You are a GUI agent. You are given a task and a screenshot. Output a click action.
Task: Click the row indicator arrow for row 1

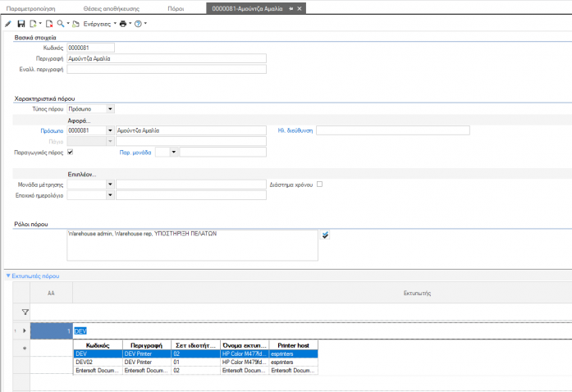point(25,330)
